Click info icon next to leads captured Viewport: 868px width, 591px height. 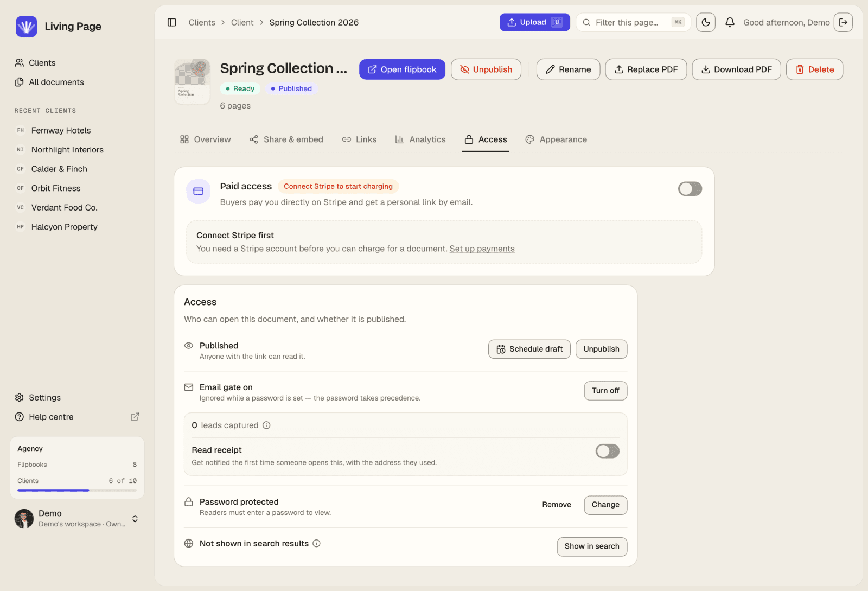pyautogui.click(x=266, y=425)
